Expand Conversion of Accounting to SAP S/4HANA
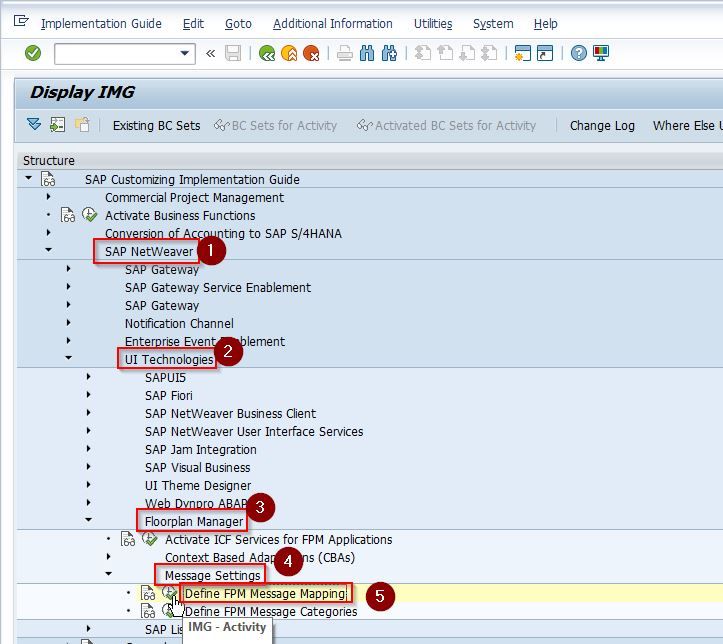 48,232
